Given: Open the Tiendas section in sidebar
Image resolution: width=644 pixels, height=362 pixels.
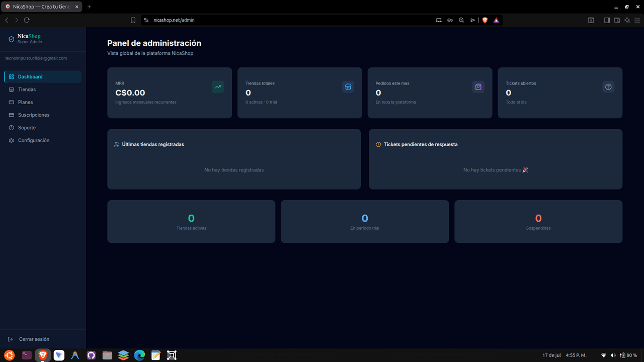Looking at the screenshot, I should pyautogui.click(x=43, y=89).
